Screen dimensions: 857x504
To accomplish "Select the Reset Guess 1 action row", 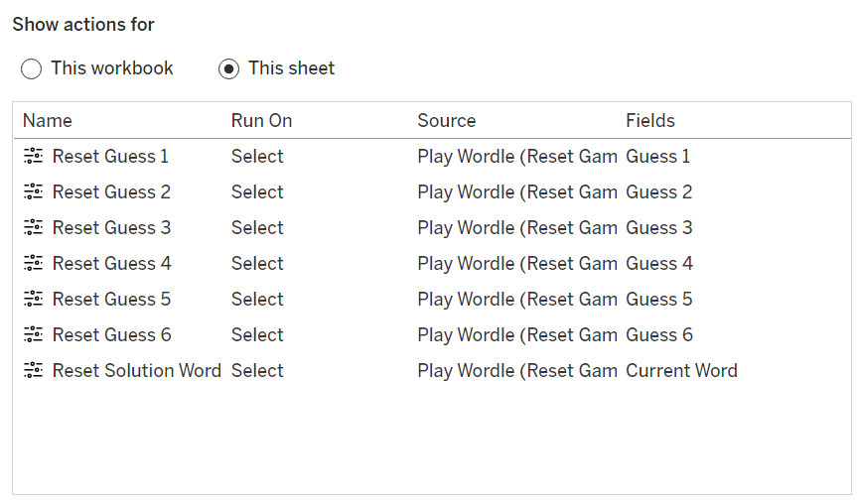I will (110, 156).
